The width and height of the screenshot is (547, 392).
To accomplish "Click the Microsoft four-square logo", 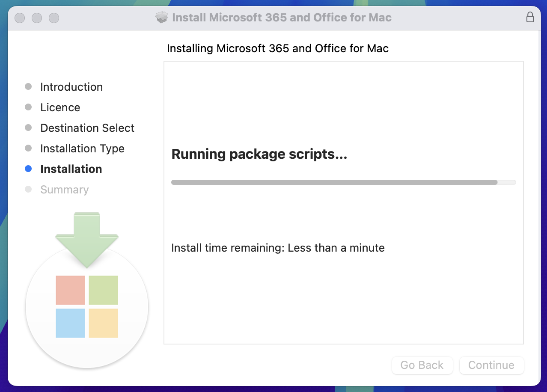I will [x=87, y=306].
